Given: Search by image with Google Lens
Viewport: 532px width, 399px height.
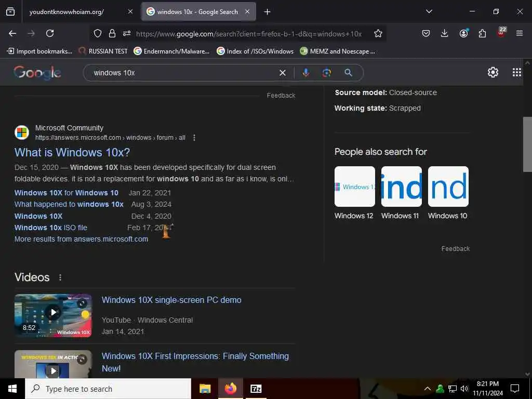Looking at the screenshot, I should (327, 73).
